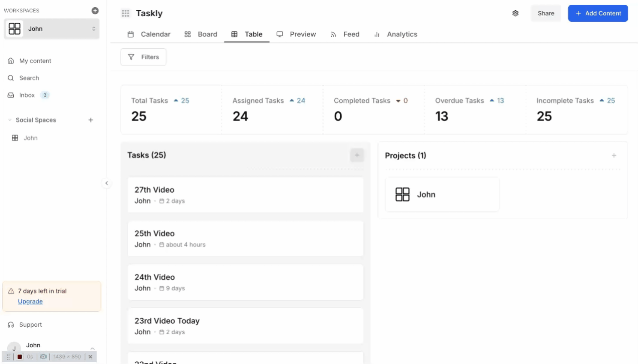Expand the John account menu at bottom
This screenshot has width=638, height=364.
click(x=93, y=348)
